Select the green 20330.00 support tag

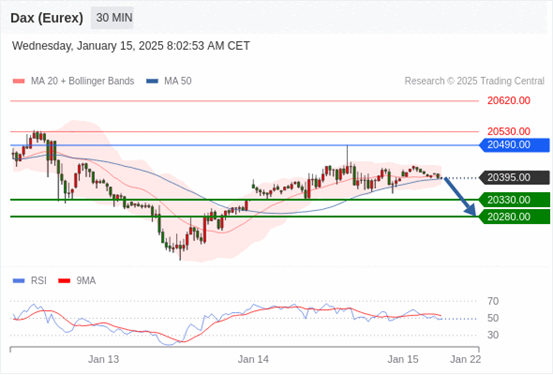[x=514, y=200]
